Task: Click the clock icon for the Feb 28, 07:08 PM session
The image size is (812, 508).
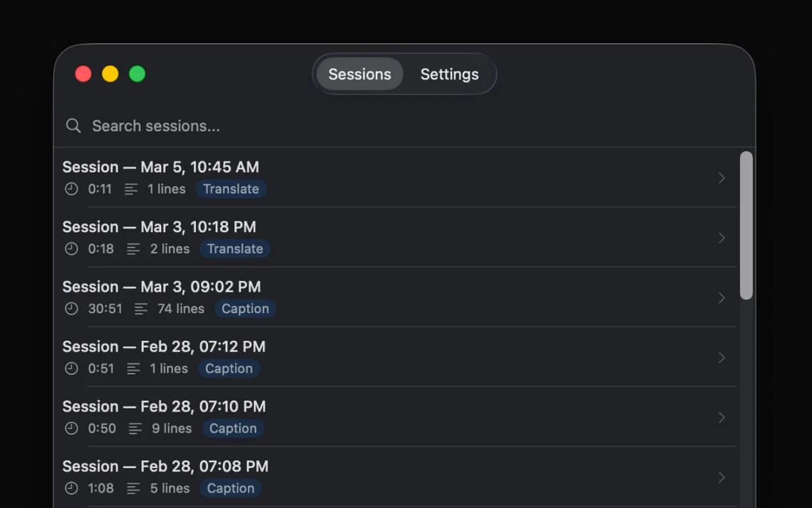Action: click(x=71, y=488)
